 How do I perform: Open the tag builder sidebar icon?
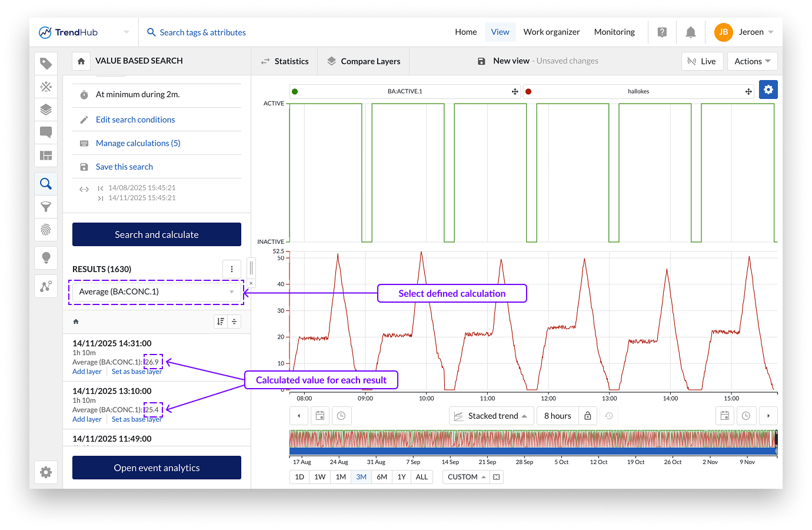(46, 64)
